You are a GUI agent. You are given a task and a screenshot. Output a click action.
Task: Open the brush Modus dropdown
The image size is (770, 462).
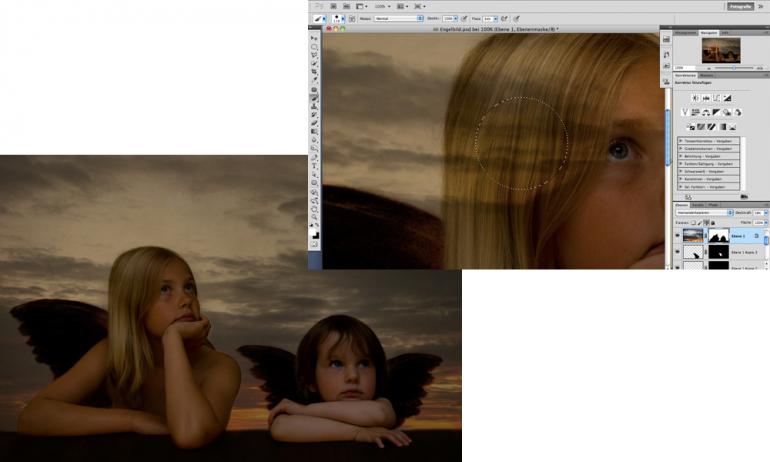pyautogui.click(x=399, y=19)
